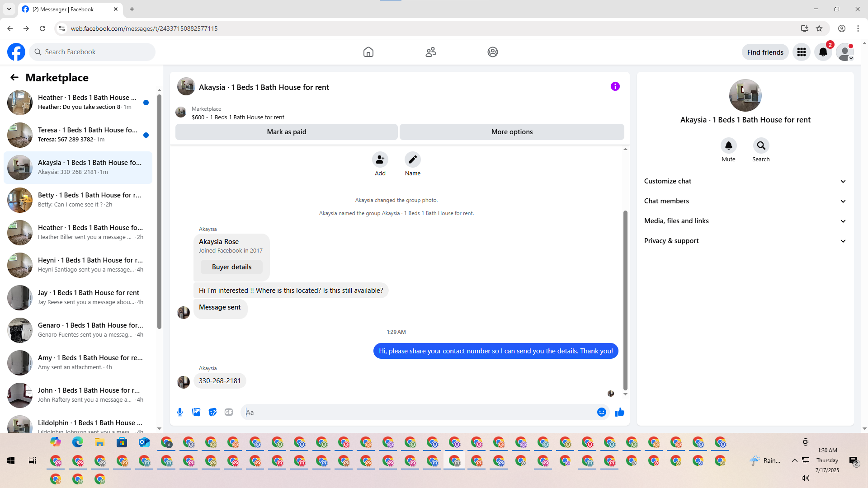Screen dimensions: 868x488
Task: Mute the Akaysia conversation
Action: (x=729, y=145)
